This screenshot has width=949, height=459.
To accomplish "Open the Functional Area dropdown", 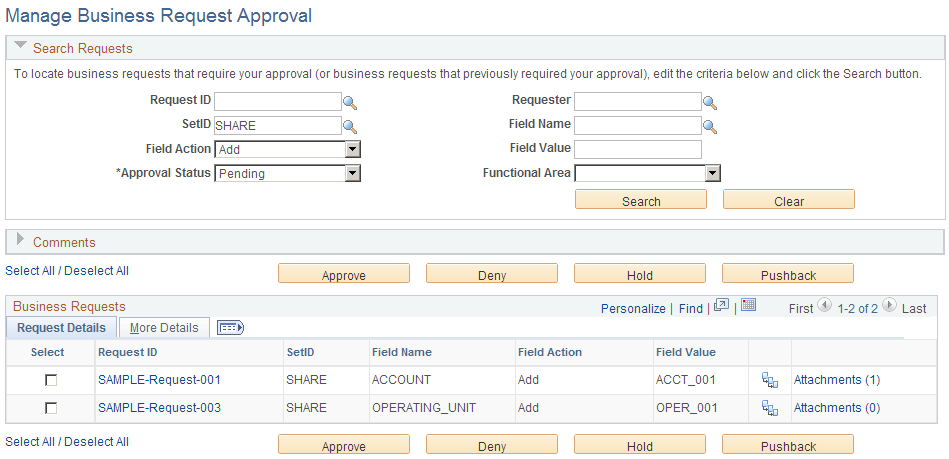I will click(648, 173).
